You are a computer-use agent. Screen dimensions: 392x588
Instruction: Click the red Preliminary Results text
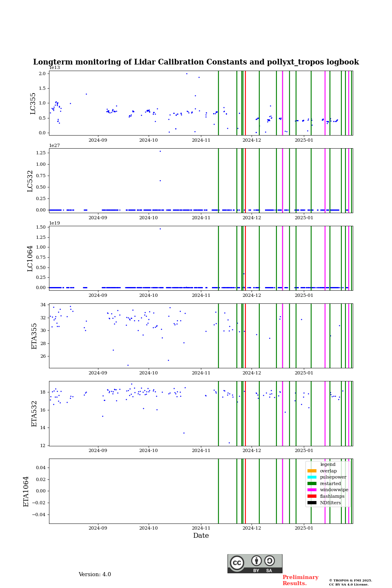300,580
